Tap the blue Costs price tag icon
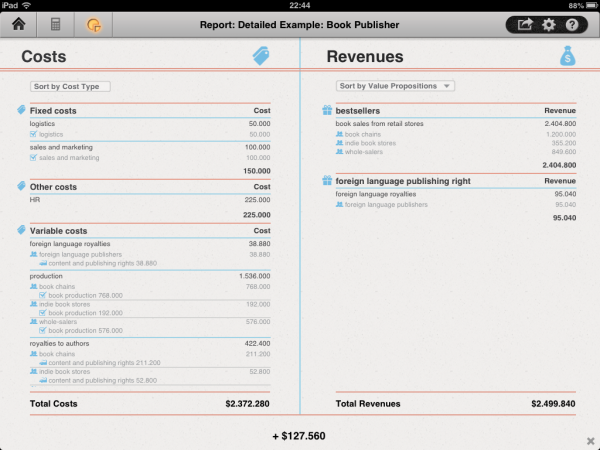Viewport: 600px width, 450px height. click(x=261, y=57)
